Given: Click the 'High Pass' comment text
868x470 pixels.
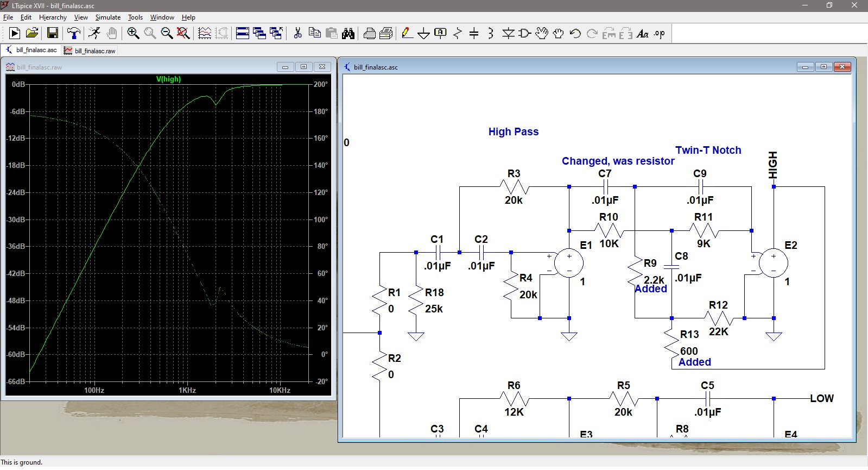Looking at the screenshot, I should [x=514, y=131].
